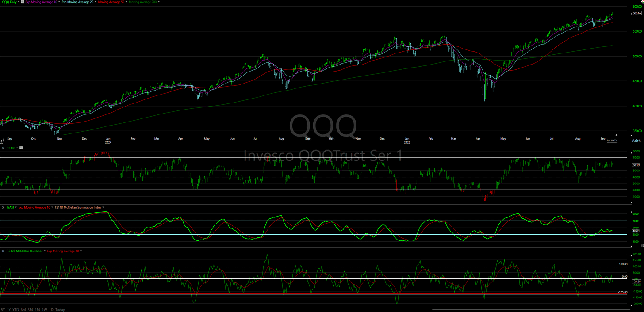Click the 586.65 current price tag
Screen dimensions: 644x312
(637, 13)
